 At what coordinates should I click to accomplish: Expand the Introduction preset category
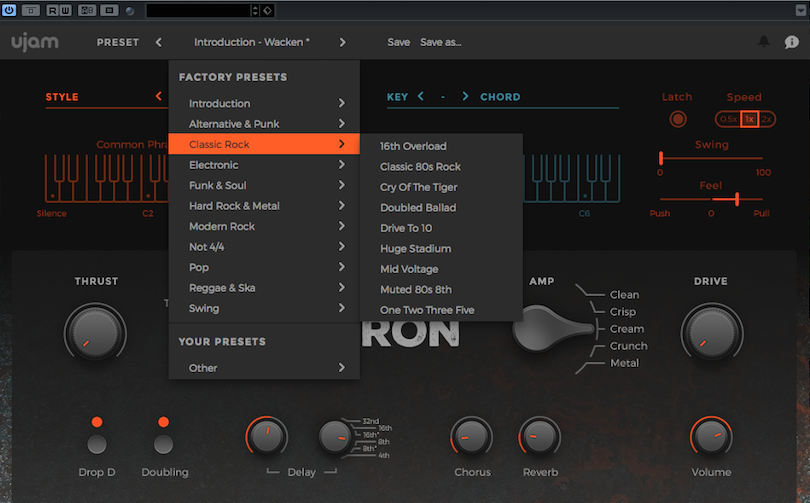pos(264,103)
